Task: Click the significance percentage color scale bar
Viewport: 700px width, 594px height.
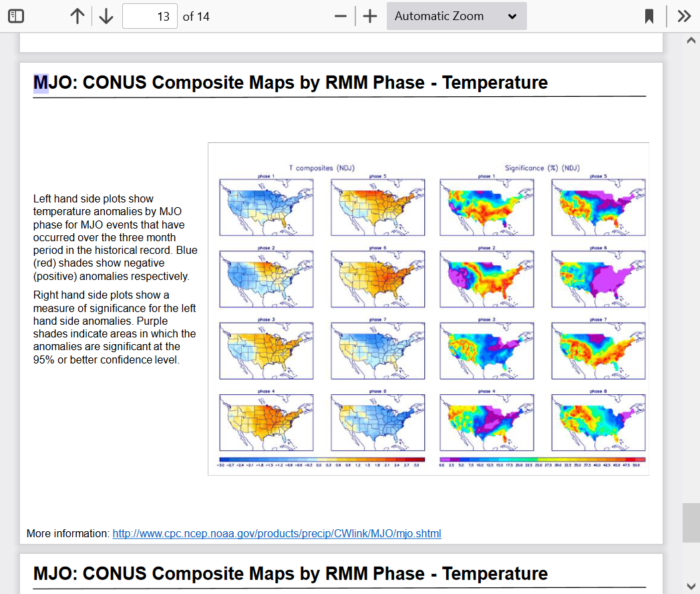Action: 542,460
